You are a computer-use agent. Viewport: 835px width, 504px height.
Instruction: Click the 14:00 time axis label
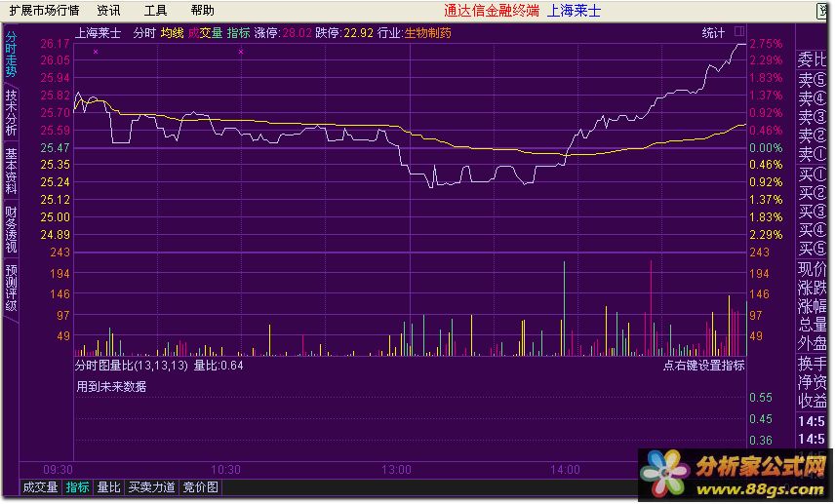pyautogui.click(x=565, y=470)
